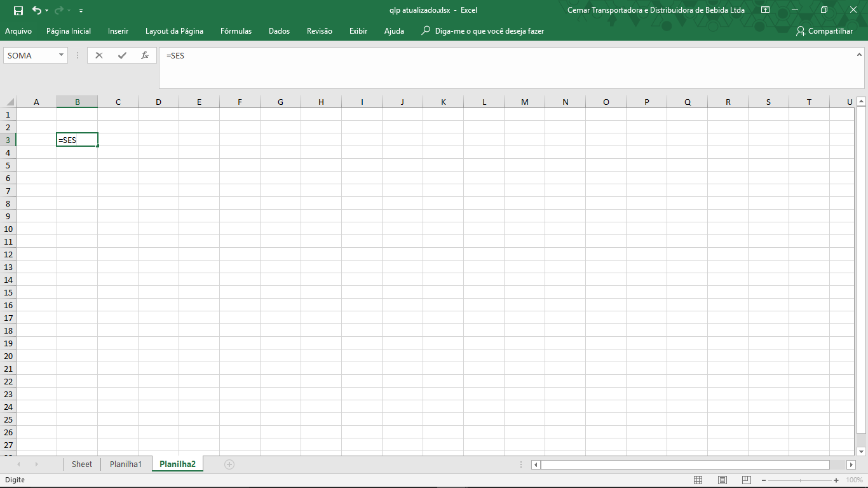Image resolution: width=868 pixels, height=488 pixels.
Task: Select row 20 header
Action: (8, 356)
